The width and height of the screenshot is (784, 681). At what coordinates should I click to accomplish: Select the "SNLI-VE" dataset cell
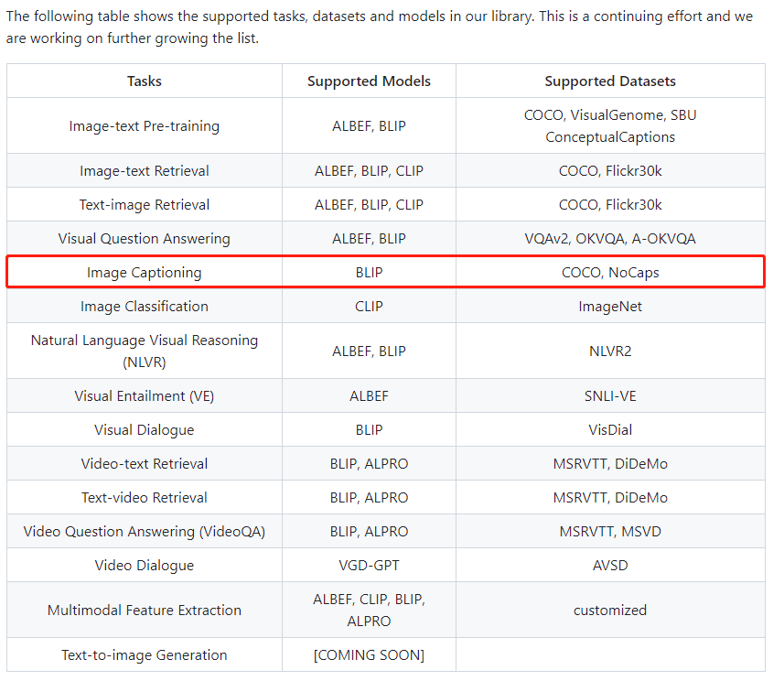[610, 395]
